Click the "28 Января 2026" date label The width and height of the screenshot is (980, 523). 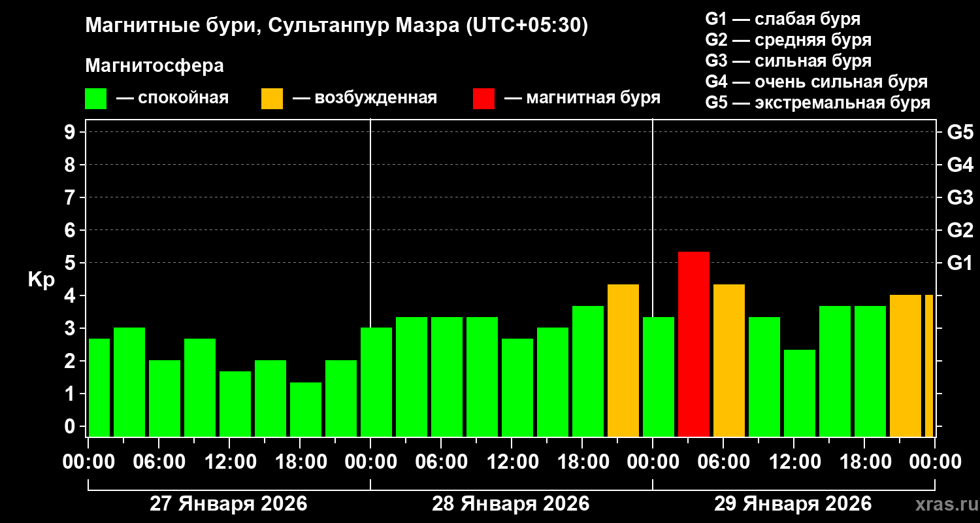coord(511,503)
